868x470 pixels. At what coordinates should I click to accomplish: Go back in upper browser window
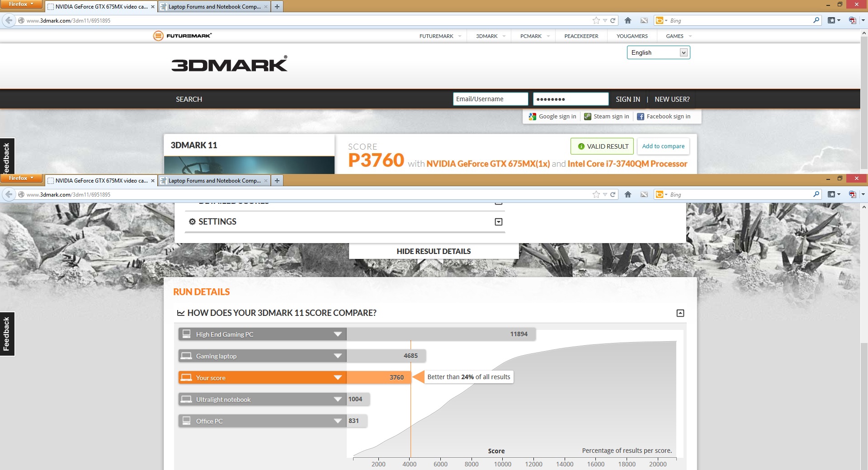click(x=9, y=20)
